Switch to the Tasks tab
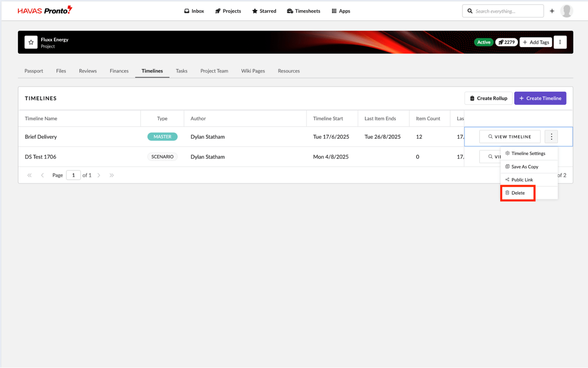Image resolution: width=588 pixels, height=368 pixels. click(182, 71)
